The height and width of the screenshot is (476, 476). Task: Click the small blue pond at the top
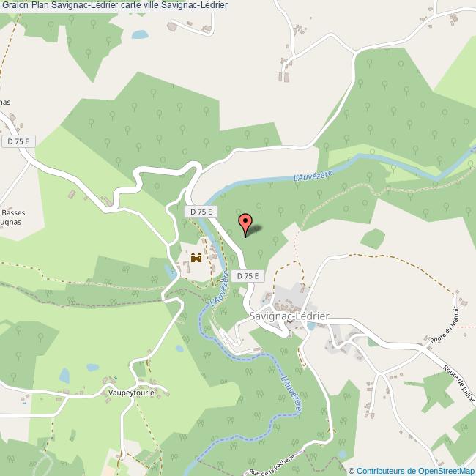pos(140,34)
